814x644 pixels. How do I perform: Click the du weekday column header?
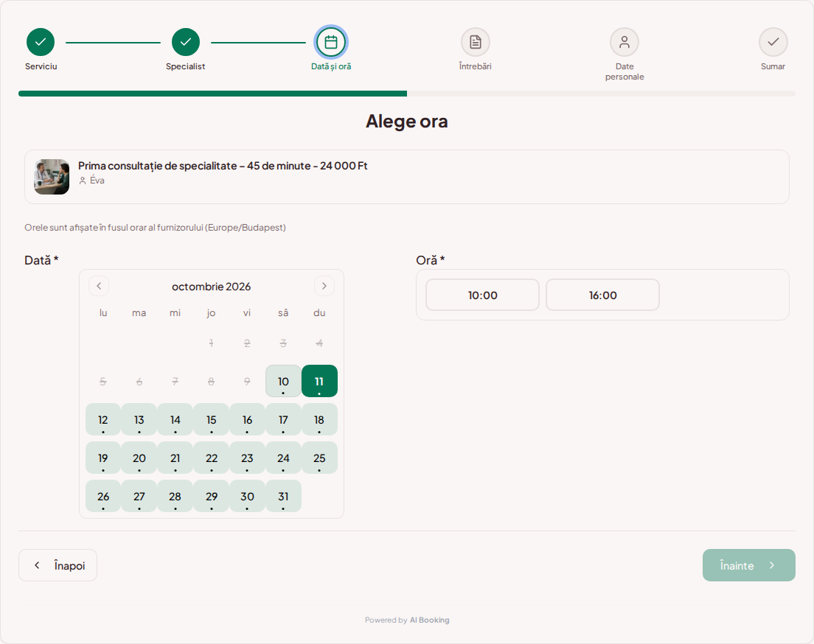pos(319,313)
